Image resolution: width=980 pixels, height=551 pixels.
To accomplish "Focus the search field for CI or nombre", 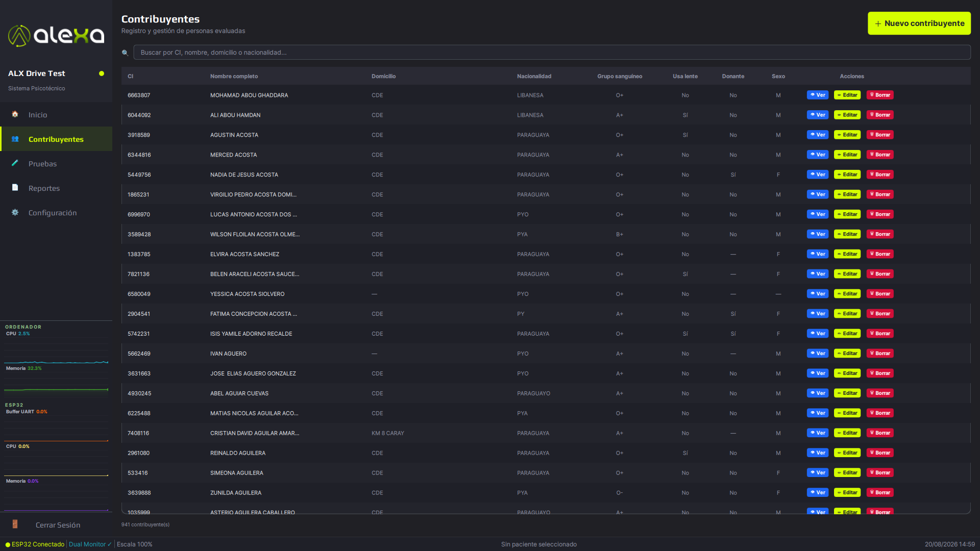I will pyautogui.click(x=552, y=53).
